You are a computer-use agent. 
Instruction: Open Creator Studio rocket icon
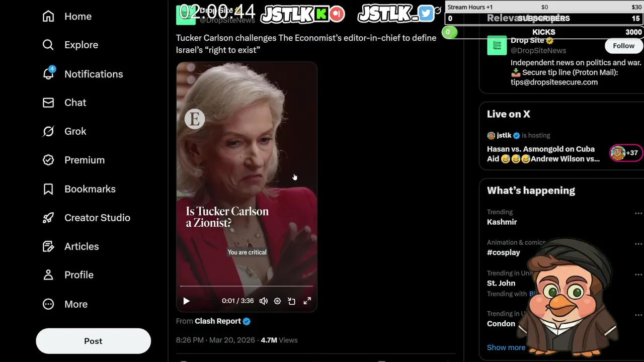pyautogui.click(x=48, y=218)
